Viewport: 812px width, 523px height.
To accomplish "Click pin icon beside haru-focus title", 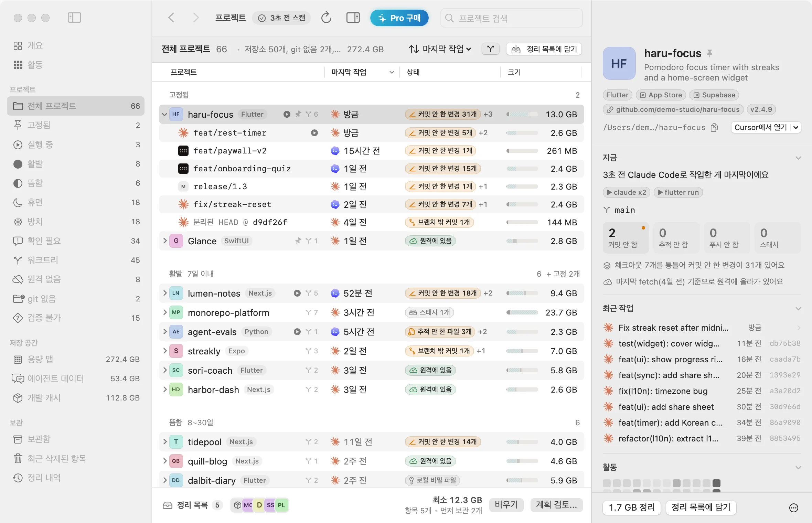I will pyautogui.click(x=709, y=53).
